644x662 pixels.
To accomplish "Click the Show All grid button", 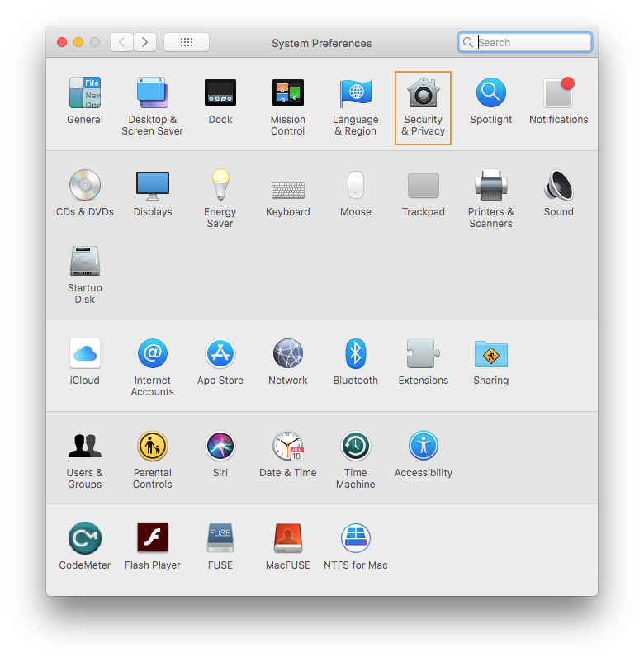I will 187,42.
